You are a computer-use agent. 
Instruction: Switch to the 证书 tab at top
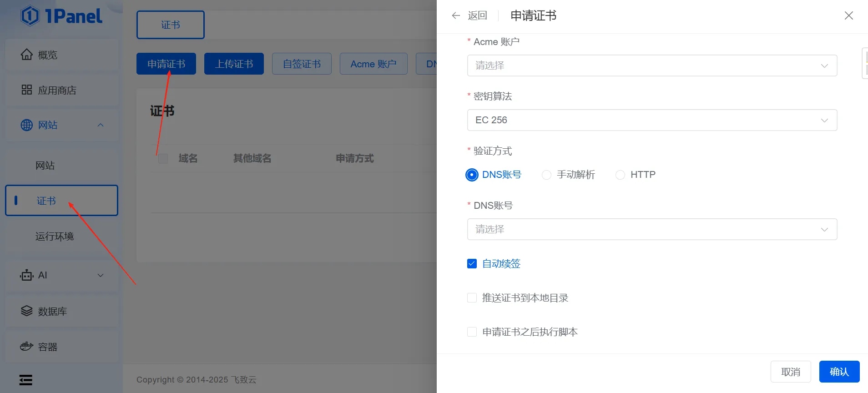tap(171, 25)
